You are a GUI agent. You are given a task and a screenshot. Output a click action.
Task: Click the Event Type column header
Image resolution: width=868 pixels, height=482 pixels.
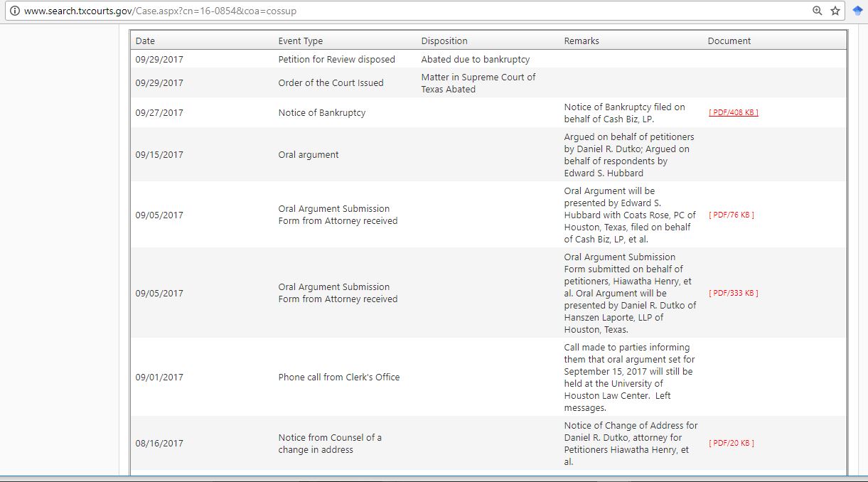tap(300, 41)
